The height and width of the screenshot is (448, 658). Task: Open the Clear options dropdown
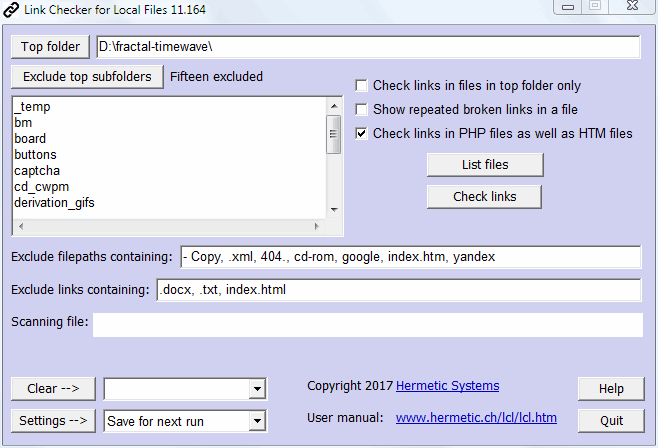tap(257, 389)
